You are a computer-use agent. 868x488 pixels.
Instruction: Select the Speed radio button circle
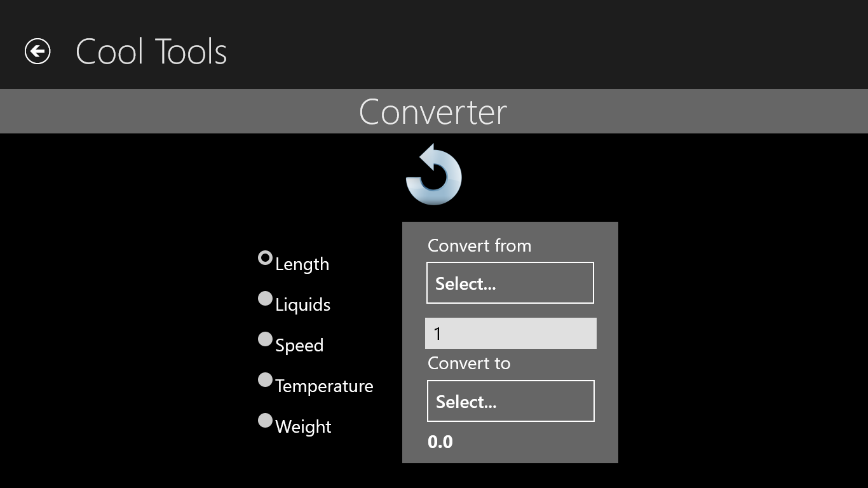(x=265, y=339)
